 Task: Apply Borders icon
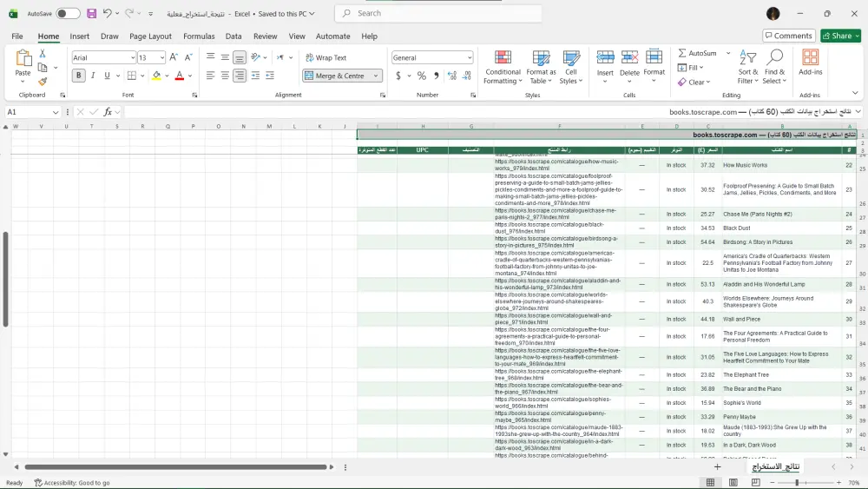point(132,76)
